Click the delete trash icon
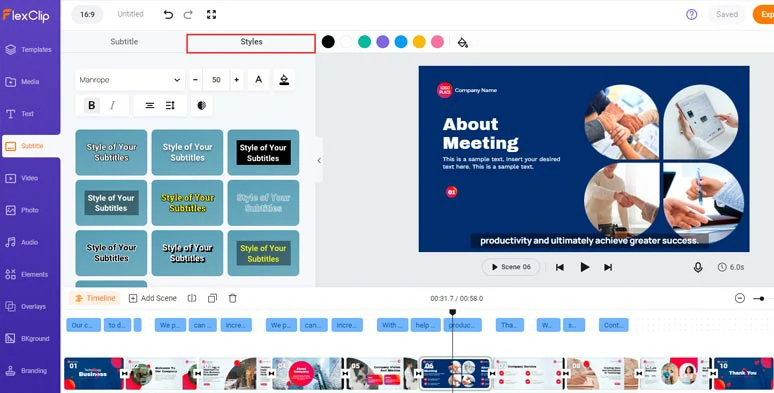Viewport: 774px width, 393px height. [232, 298]
